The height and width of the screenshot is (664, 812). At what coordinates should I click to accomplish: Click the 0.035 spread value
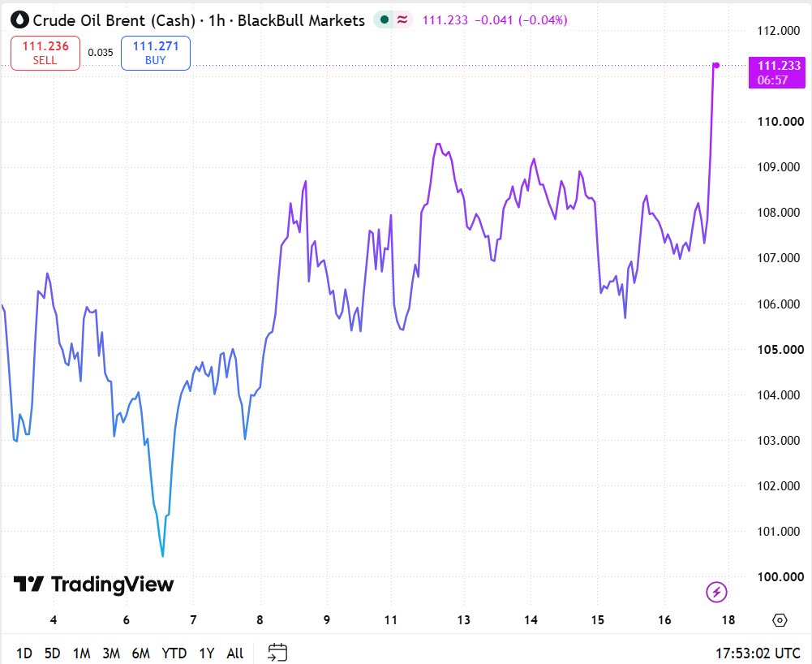coord(101,52)
